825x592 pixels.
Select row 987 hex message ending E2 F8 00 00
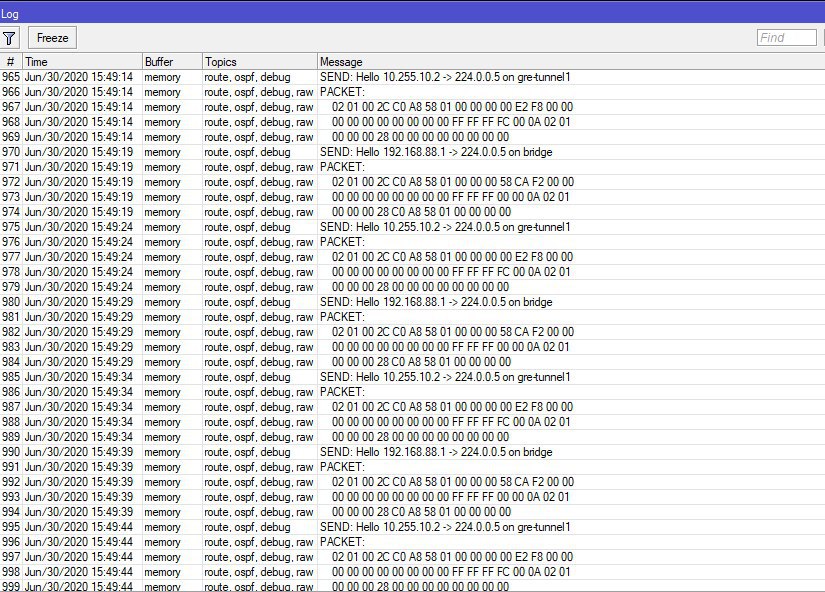pos(452,407)
